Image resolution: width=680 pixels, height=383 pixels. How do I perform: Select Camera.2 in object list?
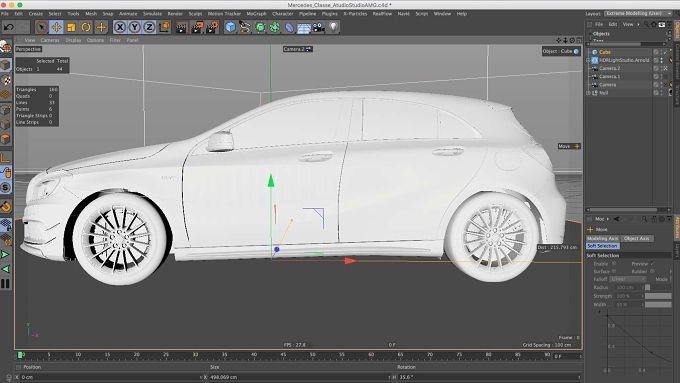pos(609,68)
